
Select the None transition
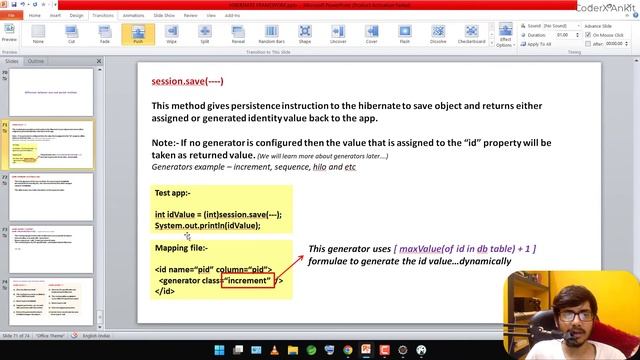pyautogui.click(x=38, y=34)
